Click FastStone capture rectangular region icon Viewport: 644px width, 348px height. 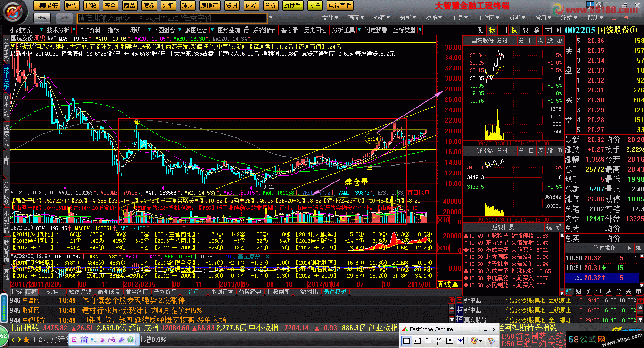pyautogui.click(x=428, y=340)
